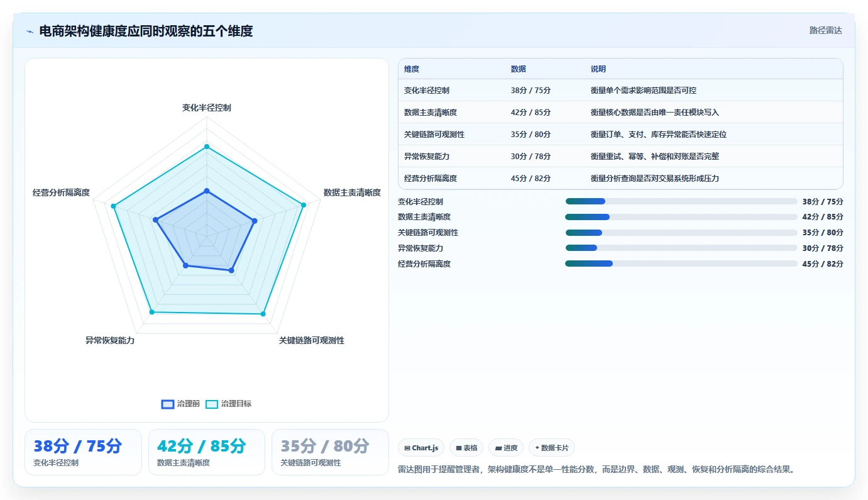Click the 进度 chip icon
868x500 pixels.
(x=498, y=448)
